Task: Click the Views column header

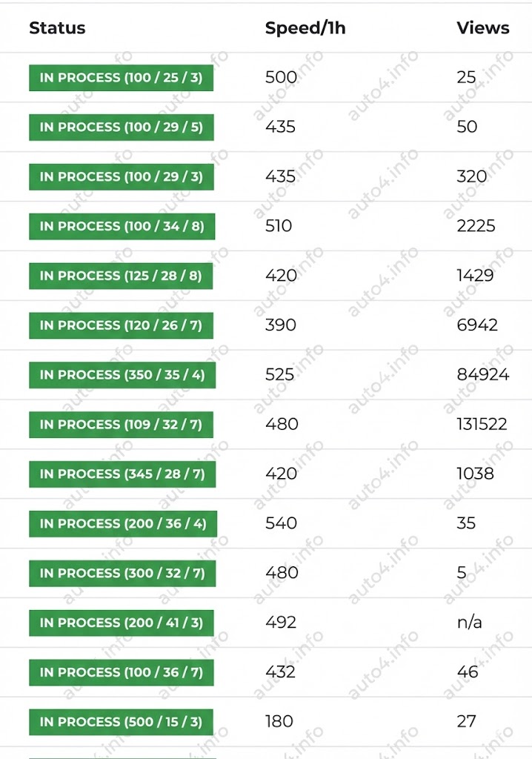Action: point(482,28)
